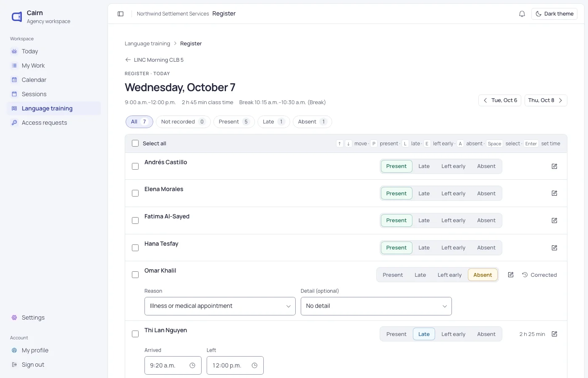The height and width of the screenshot is (378, 588).
Task: Tick the checkbox beside Thi Lan Nguyen
Action: coord(135,334)
